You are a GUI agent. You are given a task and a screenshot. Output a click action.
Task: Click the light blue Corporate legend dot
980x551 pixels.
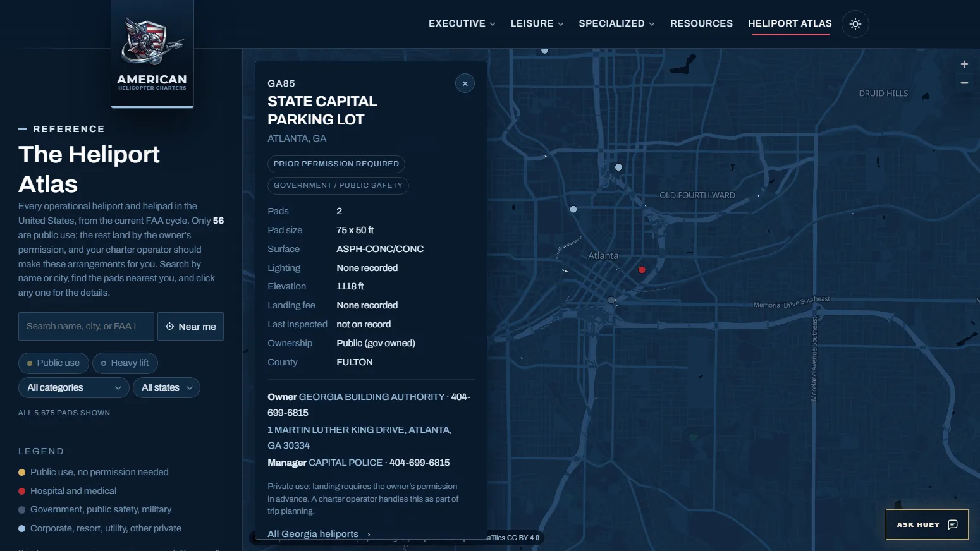click(x=22, y=528)
